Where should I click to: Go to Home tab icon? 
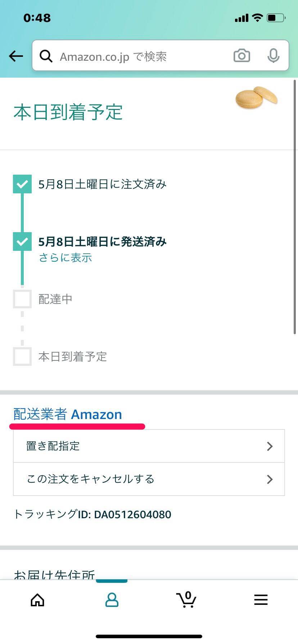[37, 600]
